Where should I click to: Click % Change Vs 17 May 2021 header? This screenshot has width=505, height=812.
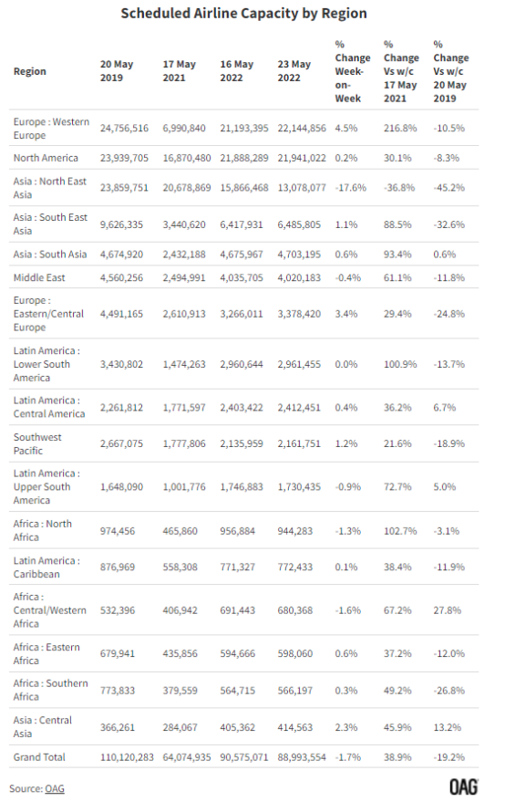pos(401,71)
